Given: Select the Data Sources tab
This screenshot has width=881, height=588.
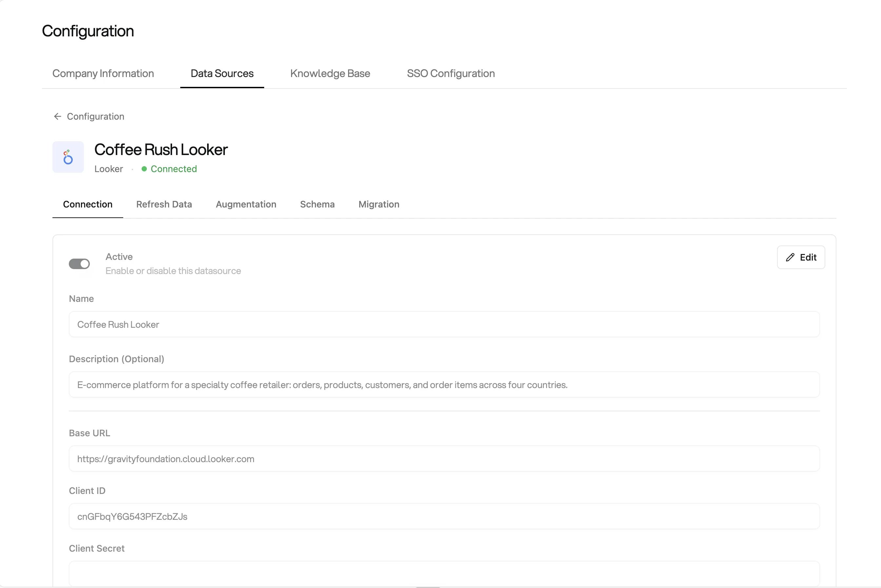Looking at the screenshot, I should click(x=222, y=73).
